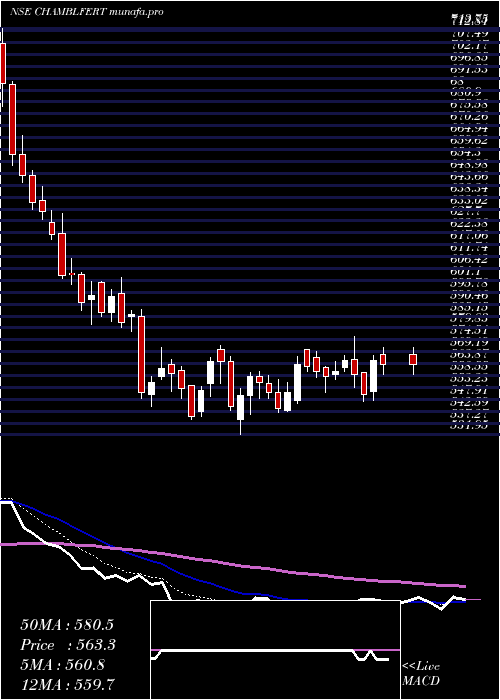Viewport: 500px width, 700px height.
Task: Click the 611.74 price axis label
Action: (x=468, y=248)
